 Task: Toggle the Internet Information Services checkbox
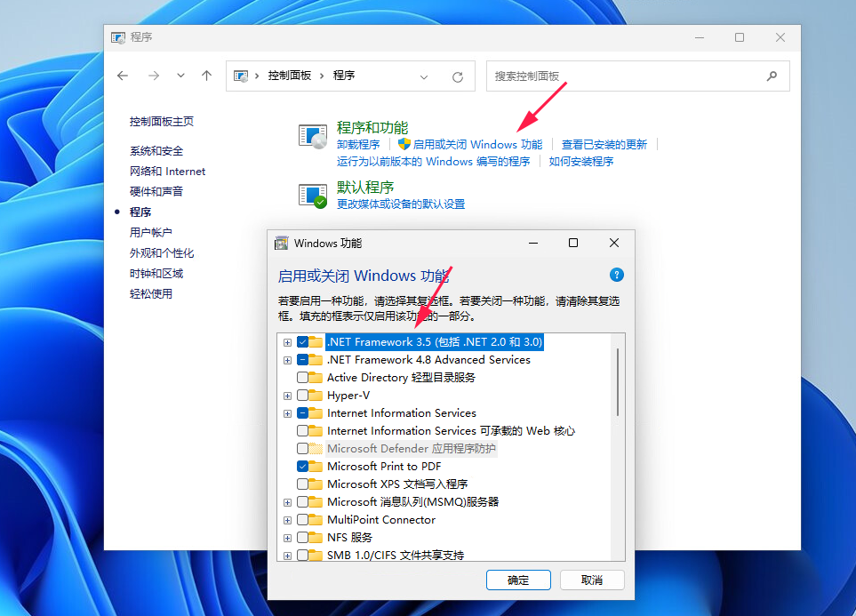click(x=302, y=412)
